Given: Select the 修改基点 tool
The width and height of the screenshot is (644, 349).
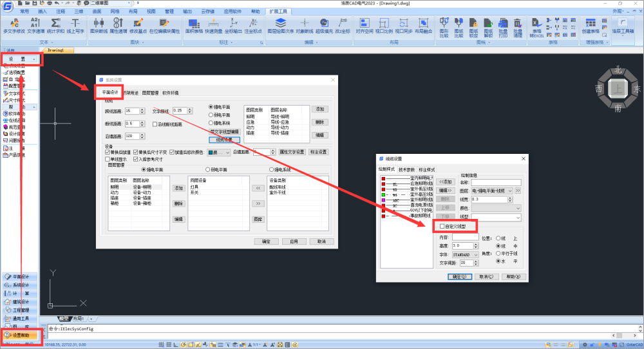Looking at the screenshot, I should 138,26.
